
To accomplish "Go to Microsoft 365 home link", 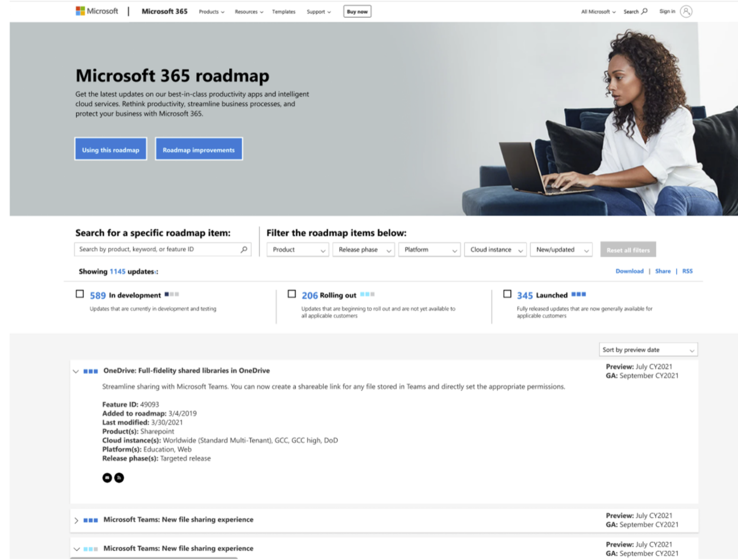I will (165, 11).
